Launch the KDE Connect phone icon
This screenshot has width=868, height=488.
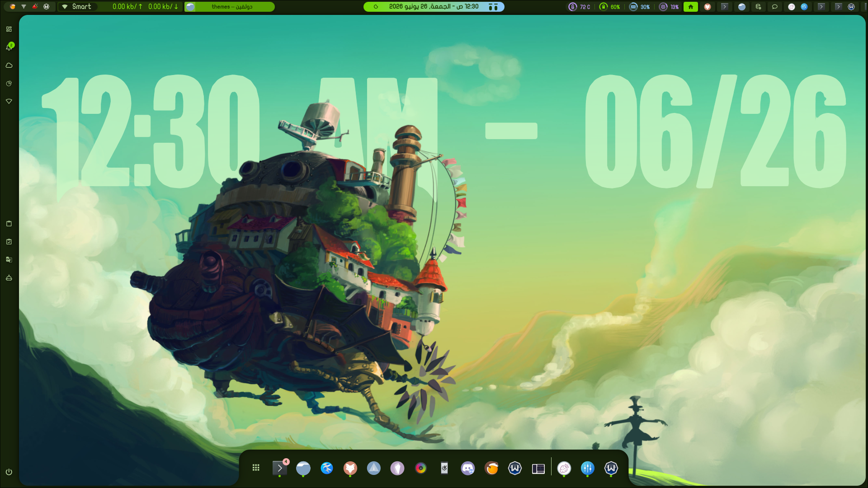(x=444, y=468)
